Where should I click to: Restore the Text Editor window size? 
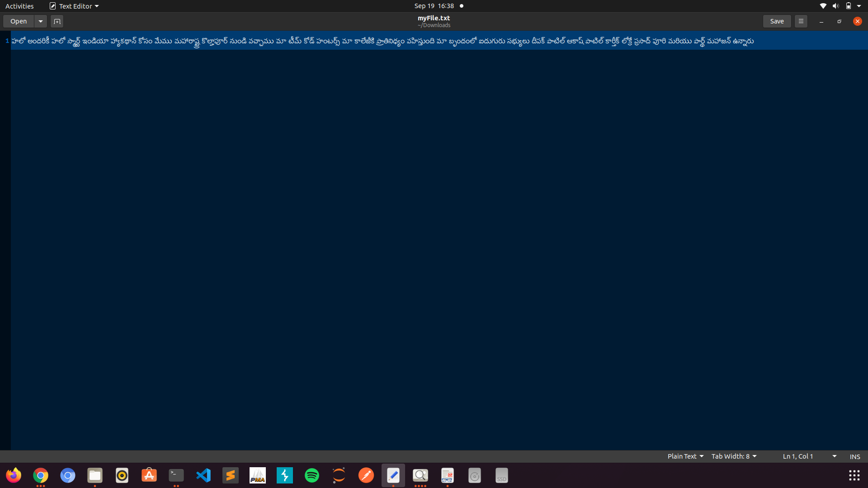pos(840,21)
